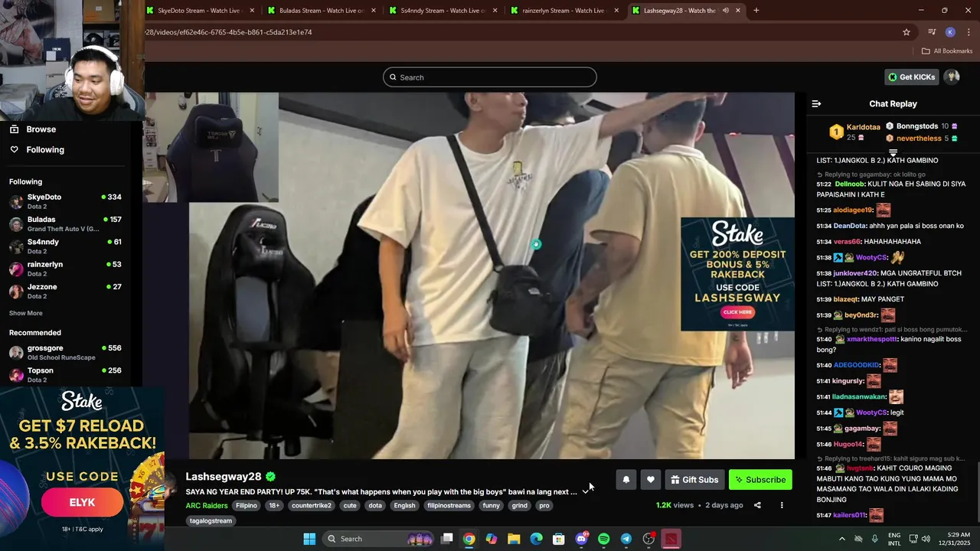The width and height of the screenshot is (980, 551).
Task: Select the dota tag
Action: pyautogui.click(x=375, y=506)
